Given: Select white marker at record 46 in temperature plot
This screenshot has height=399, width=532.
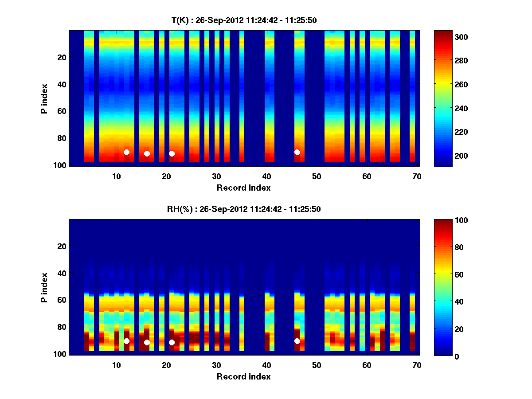Looking at the screenshot, I should [297, 152].
